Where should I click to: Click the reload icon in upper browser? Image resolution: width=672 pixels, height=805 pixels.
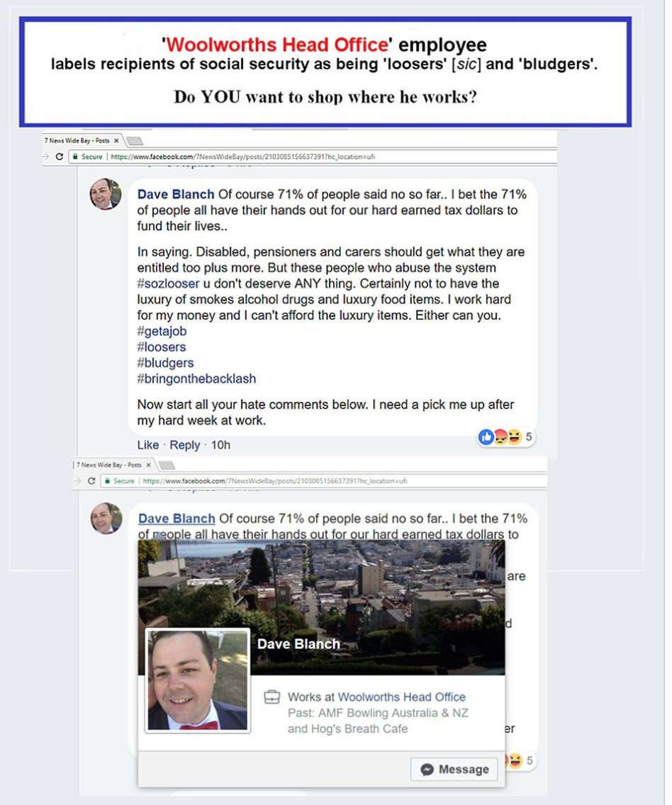(59, 157)
